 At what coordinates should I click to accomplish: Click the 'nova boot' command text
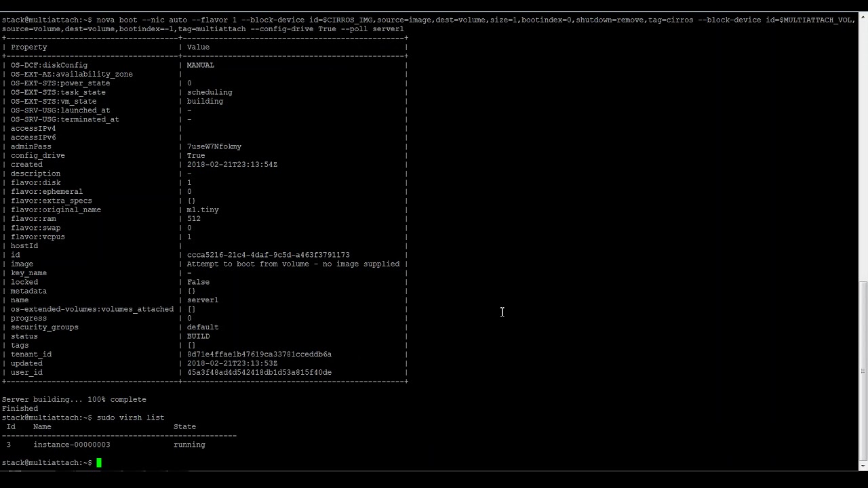coord(117,20)
